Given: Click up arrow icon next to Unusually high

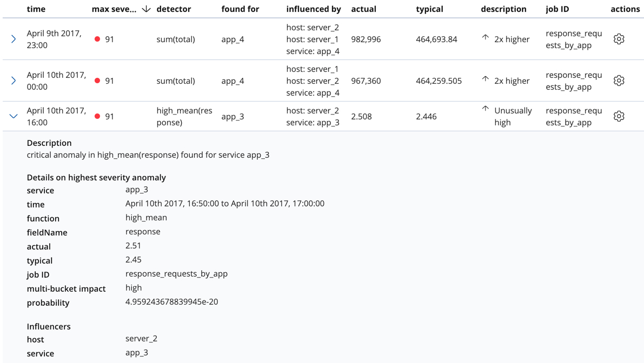Looking at the screenshot, I should (485, 109).
